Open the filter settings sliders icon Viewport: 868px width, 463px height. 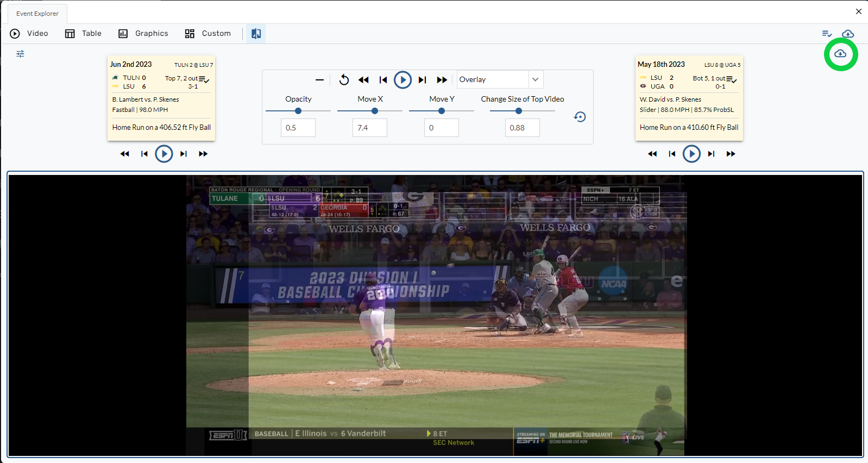click(20, 54)
